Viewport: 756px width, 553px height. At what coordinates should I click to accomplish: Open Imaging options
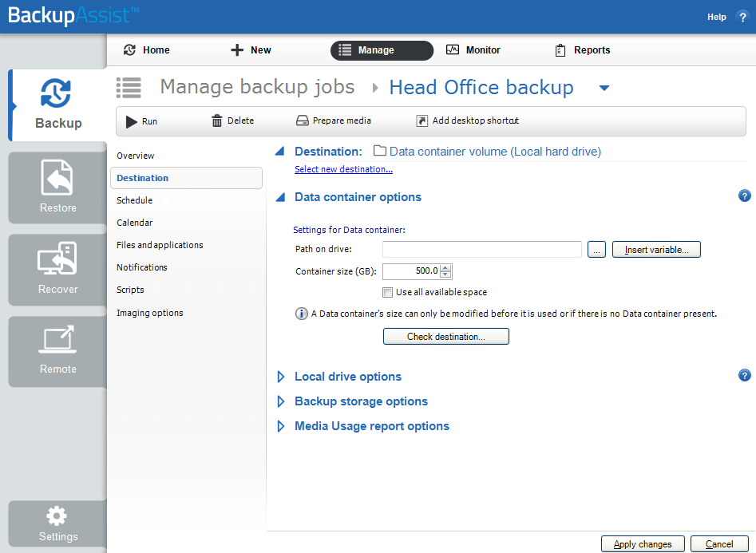(x=150, y=313)
